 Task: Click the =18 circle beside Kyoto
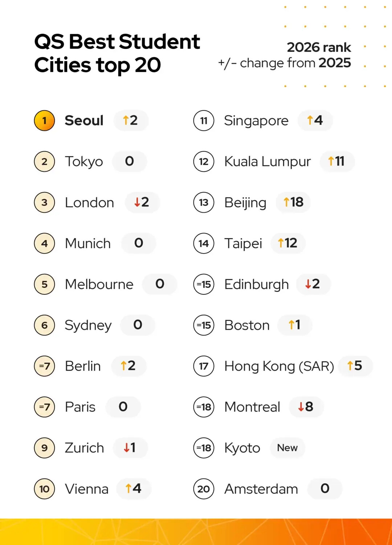coord(204,448)
